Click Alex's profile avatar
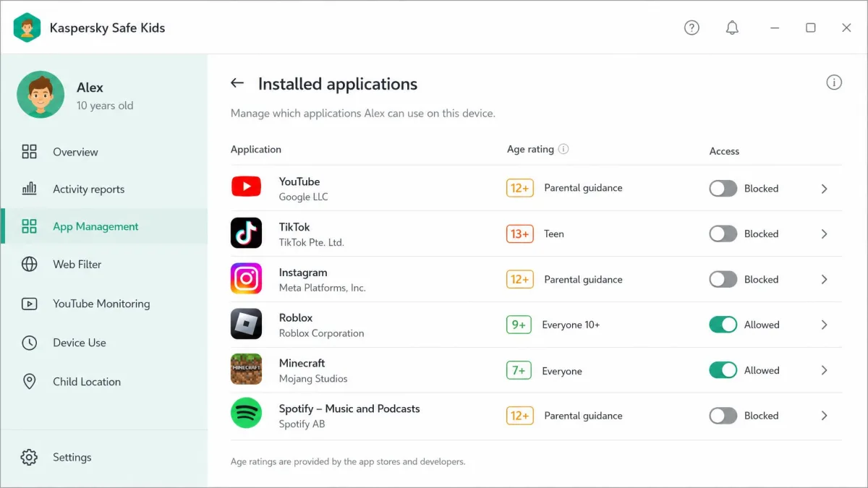Viewport: 868px width, 488px height. [x=41, y=95]
